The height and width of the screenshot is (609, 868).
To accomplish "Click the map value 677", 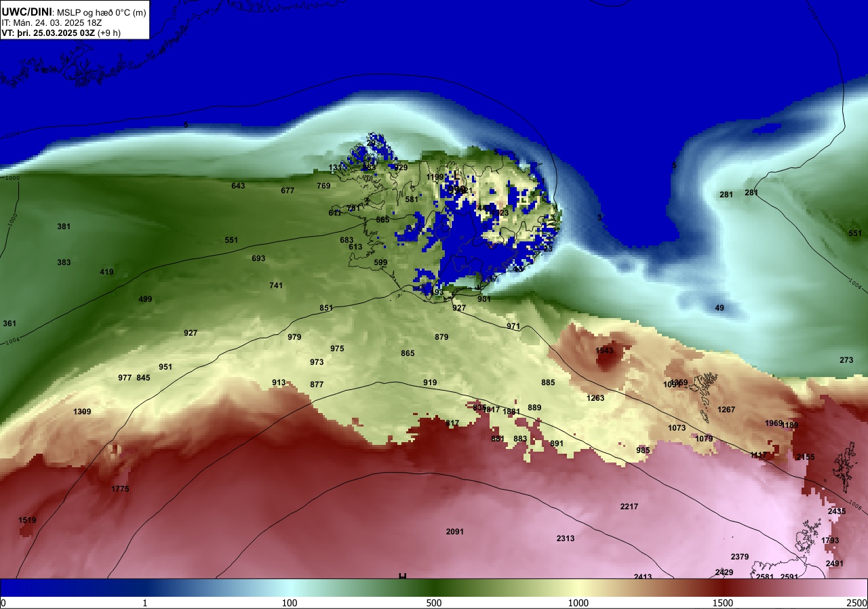I will (288, 191).
